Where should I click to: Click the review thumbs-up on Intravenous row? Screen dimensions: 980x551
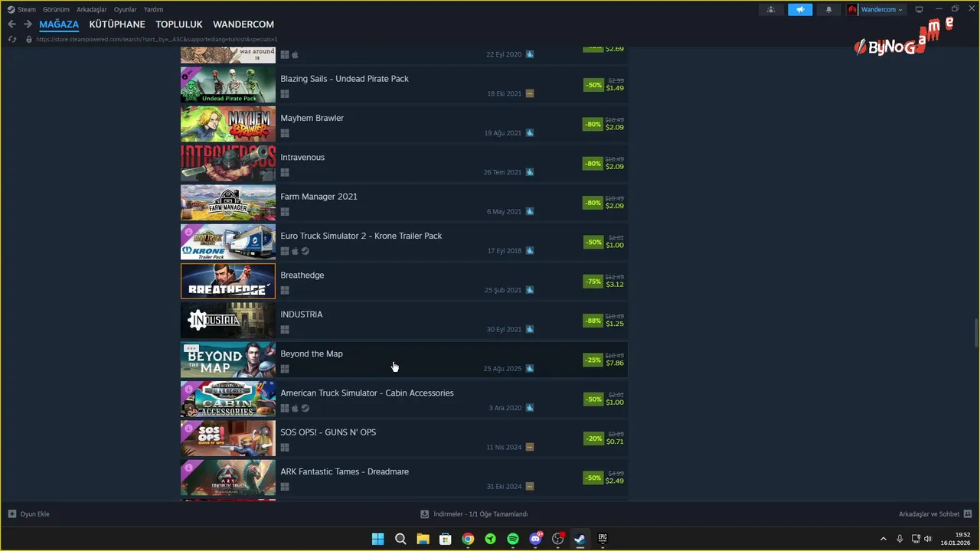pyautogui.click(x=530, y=172)
